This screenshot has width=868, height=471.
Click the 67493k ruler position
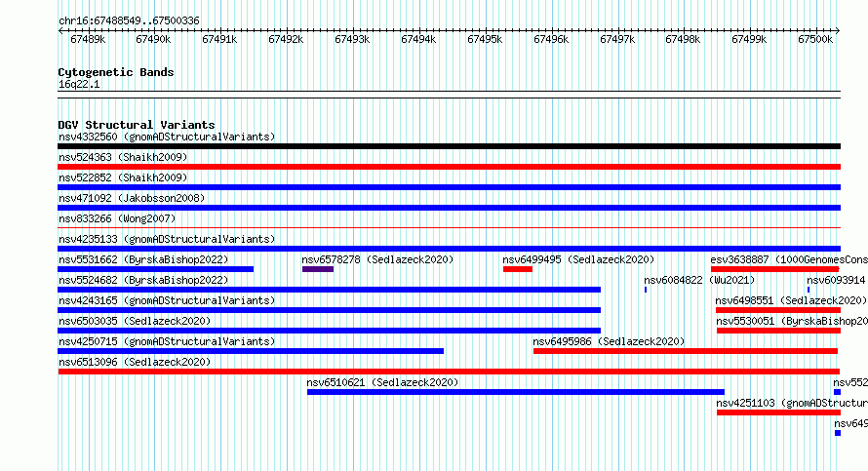pos(353,39)
